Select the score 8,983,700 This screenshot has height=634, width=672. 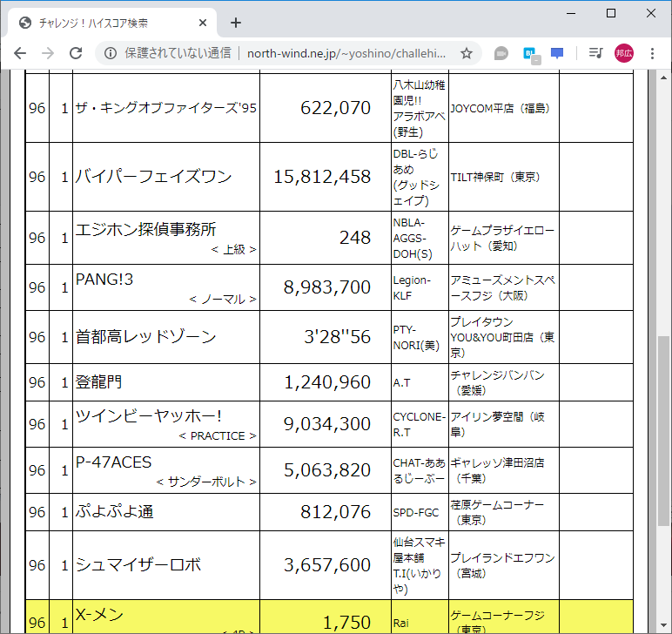(327, 287)
